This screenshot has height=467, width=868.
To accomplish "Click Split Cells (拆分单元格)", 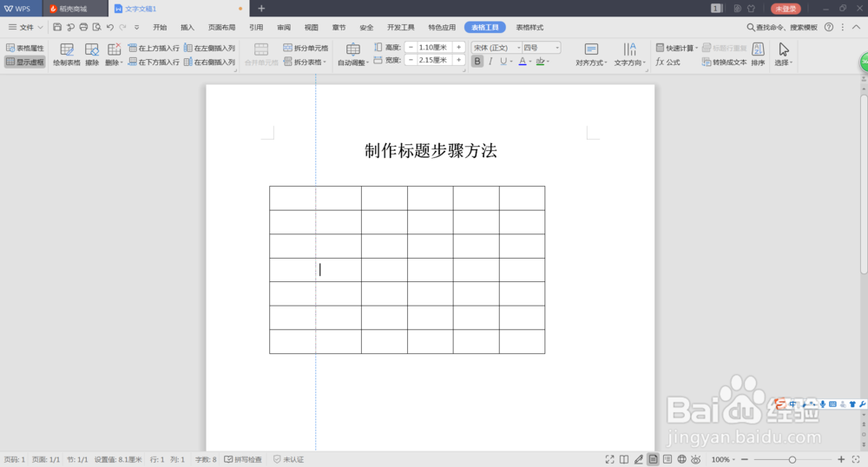I will pyautogui.click(x=306, y=48).
